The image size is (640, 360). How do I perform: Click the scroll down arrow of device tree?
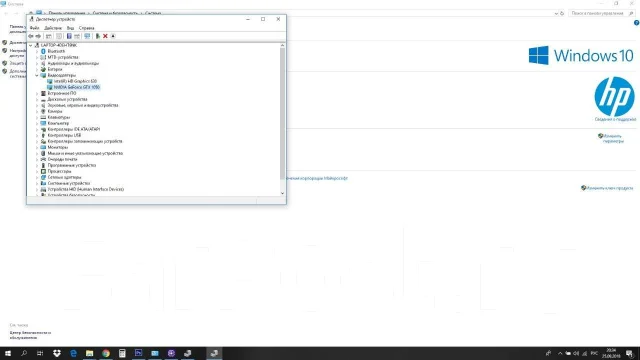point(282,193)
